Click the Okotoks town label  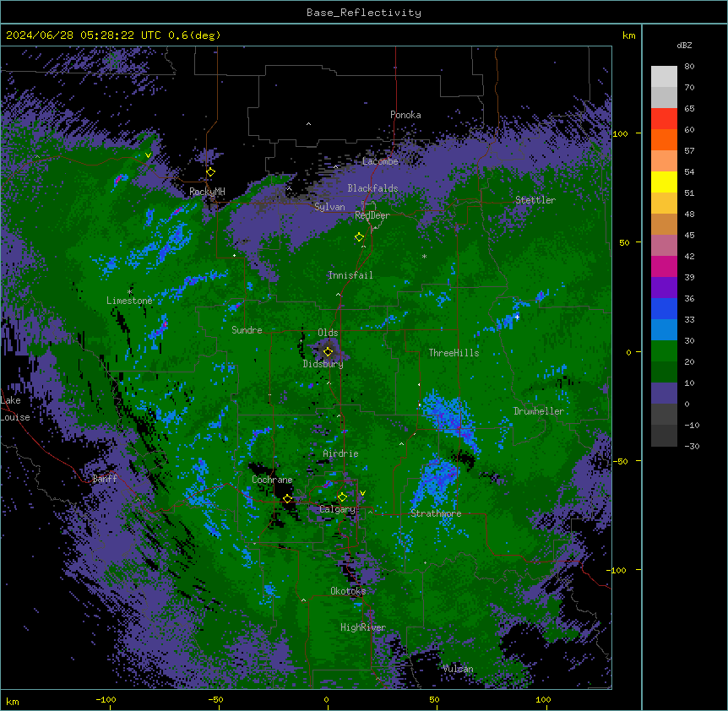[348, 591]
